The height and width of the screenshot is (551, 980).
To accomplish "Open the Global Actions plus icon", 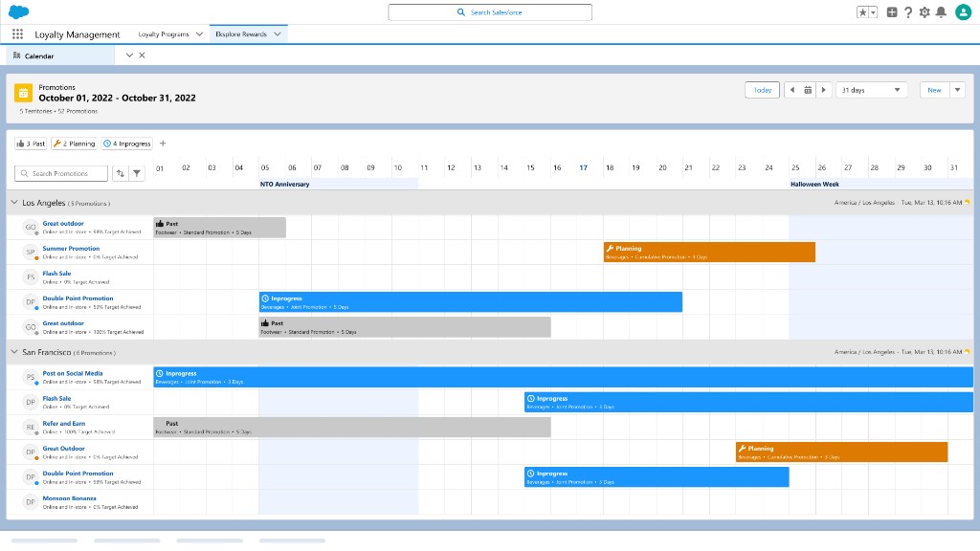I will click(x=892, y=11).
